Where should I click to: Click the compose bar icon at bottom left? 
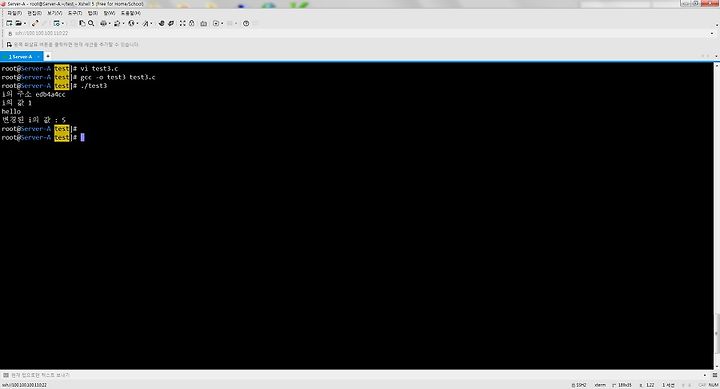(x=6, y=375)
